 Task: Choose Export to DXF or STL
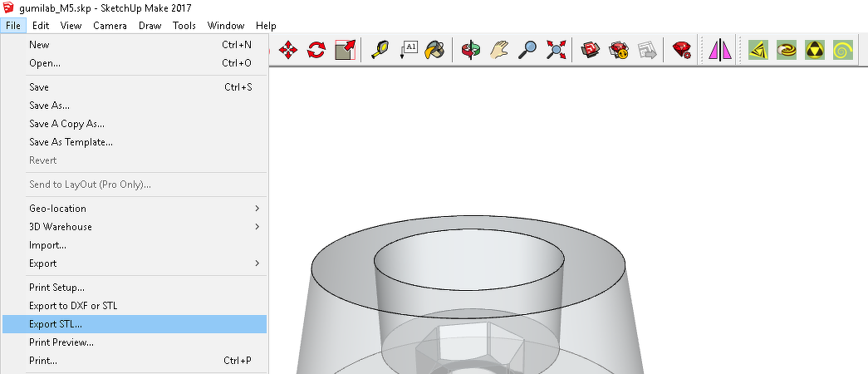point(135,306)
